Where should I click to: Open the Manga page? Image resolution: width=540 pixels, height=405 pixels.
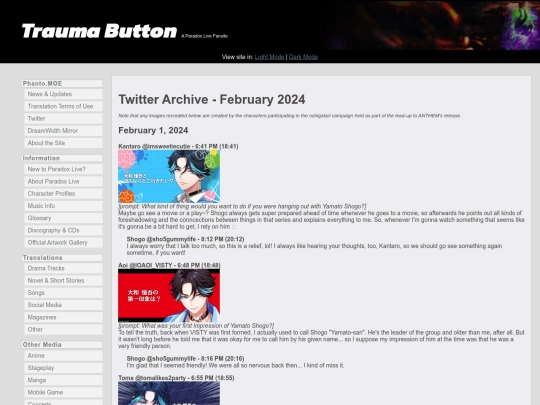click(x=63, y=380)
